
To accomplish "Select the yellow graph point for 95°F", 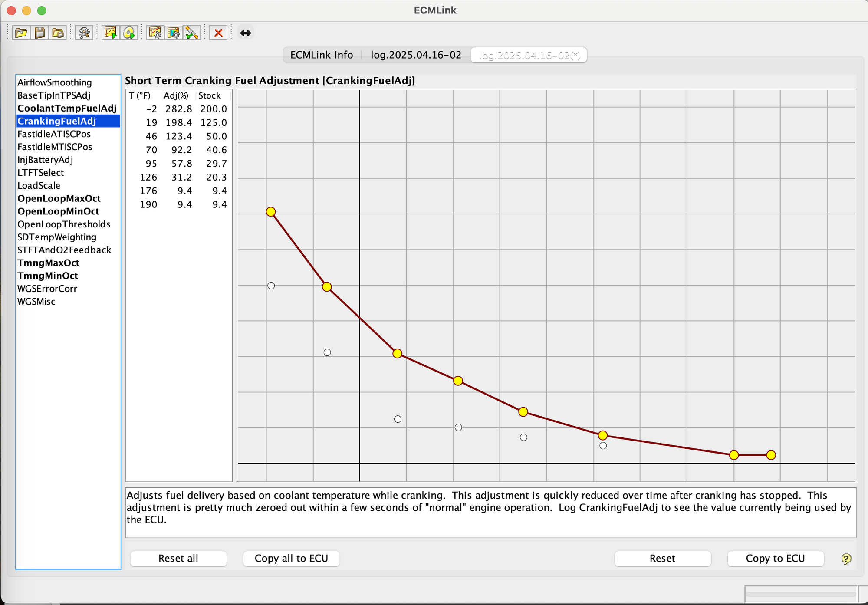I will pyautogui.click(x=523, y=412).
